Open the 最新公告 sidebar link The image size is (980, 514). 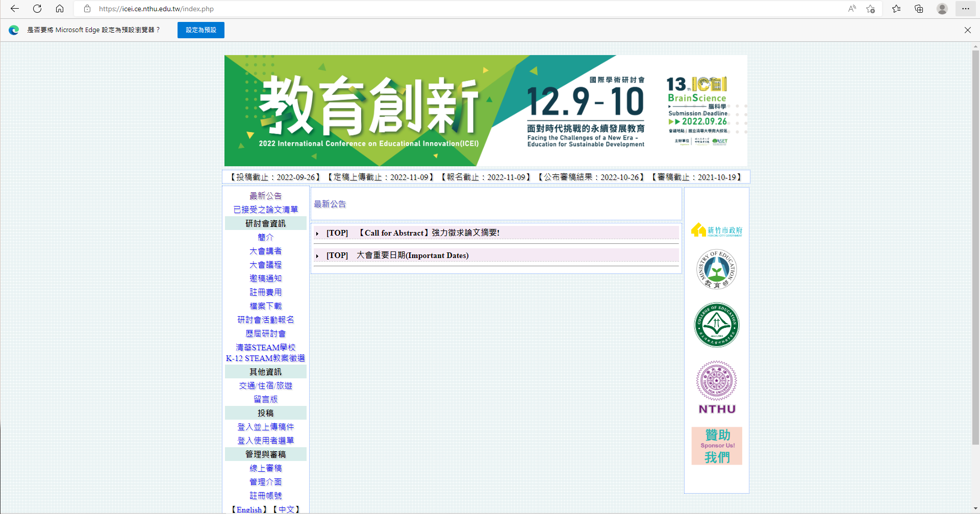[265, 196]
